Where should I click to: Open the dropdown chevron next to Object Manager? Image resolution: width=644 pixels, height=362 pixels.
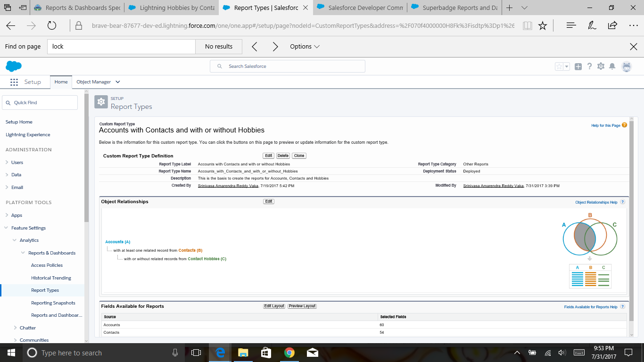[118, 82]
